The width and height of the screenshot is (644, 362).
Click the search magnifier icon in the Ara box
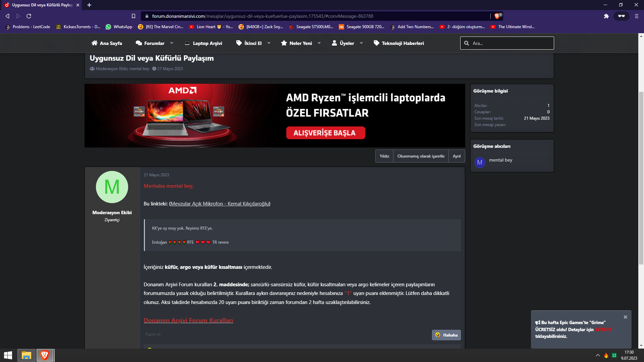467,43
